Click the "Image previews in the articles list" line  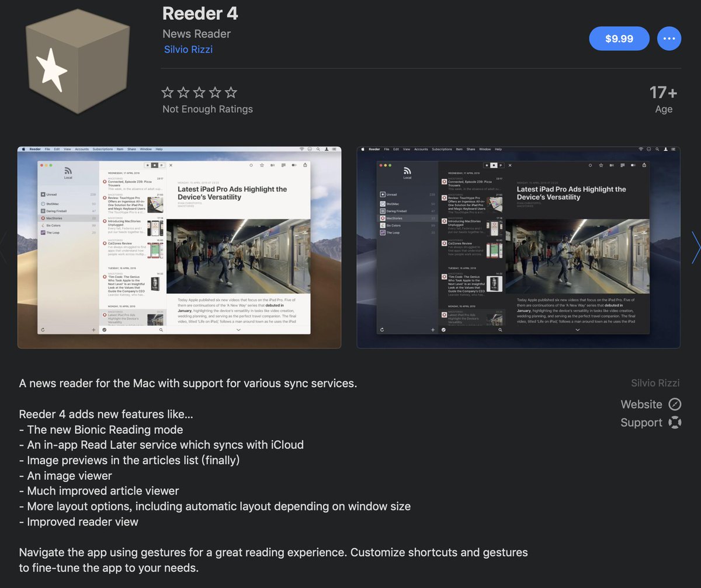pos(130,460)
